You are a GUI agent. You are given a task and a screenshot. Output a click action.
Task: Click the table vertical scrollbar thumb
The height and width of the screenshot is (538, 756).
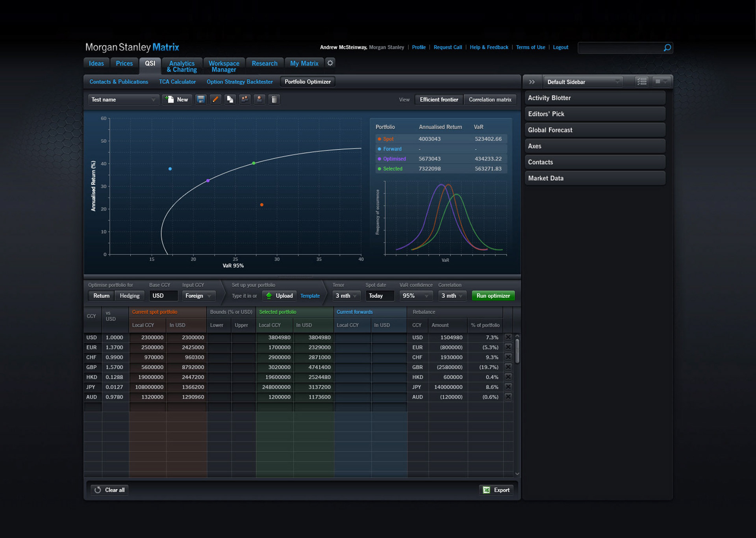click(517, 351)
